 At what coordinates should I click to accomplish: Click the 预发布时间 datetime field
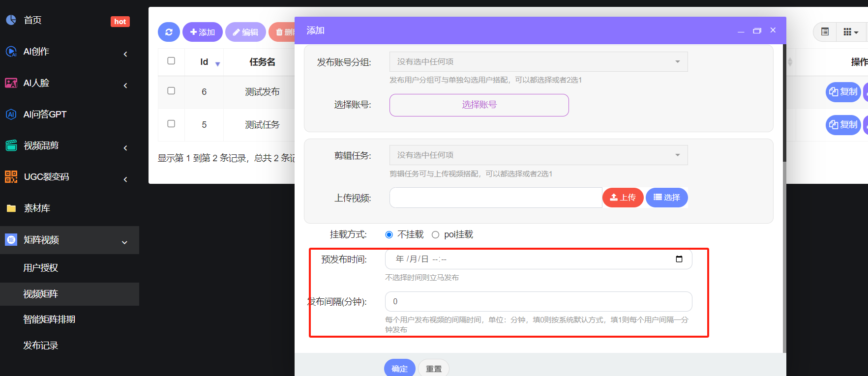coord(539,259)
